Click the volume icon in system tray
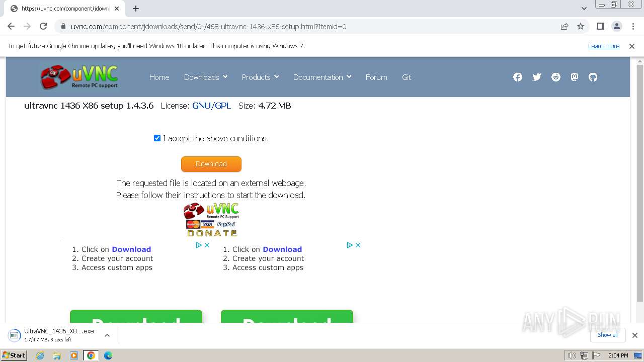Screen dimensions: 644x362 pyautogui.click(x=572, y=355)
